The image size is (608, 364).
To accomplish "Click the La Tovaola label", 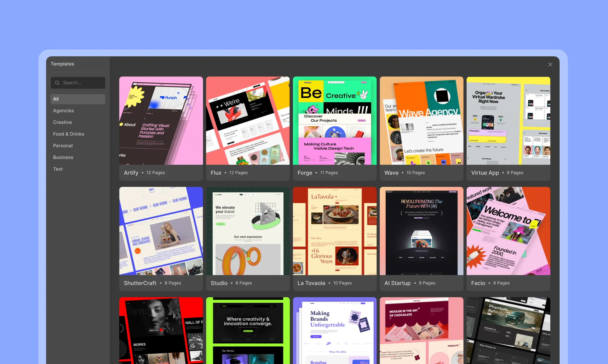I will pyautogui.click(x=311, y=283).
